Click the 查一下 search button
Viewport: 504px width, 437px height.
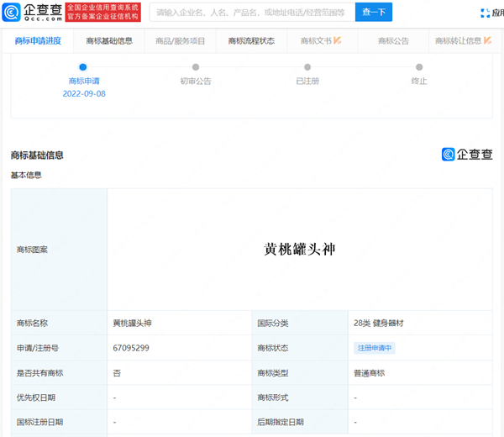click(374, 13)
